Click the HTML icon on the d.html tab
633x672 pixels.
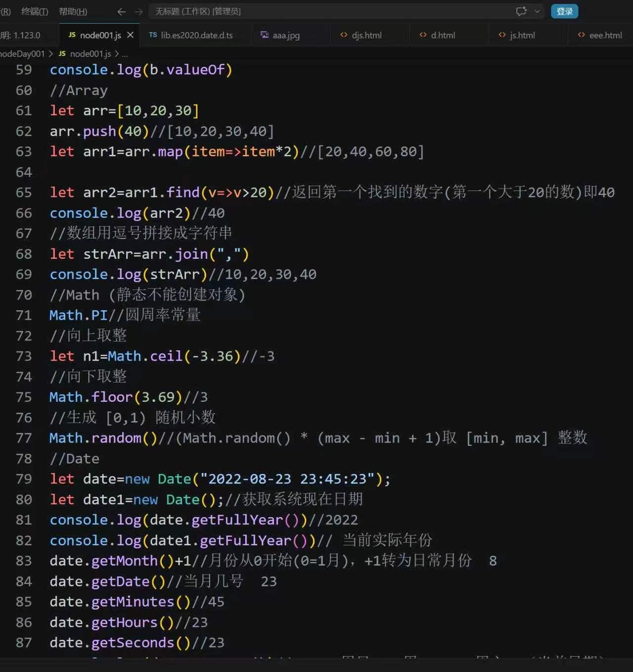pos(423,35)
